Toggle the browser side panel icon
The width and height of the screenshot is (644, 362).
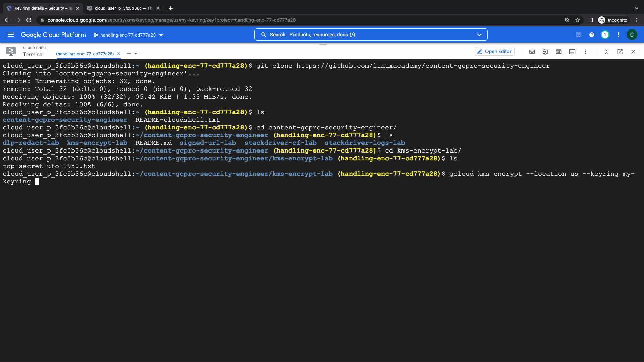(x=591, y=20)
